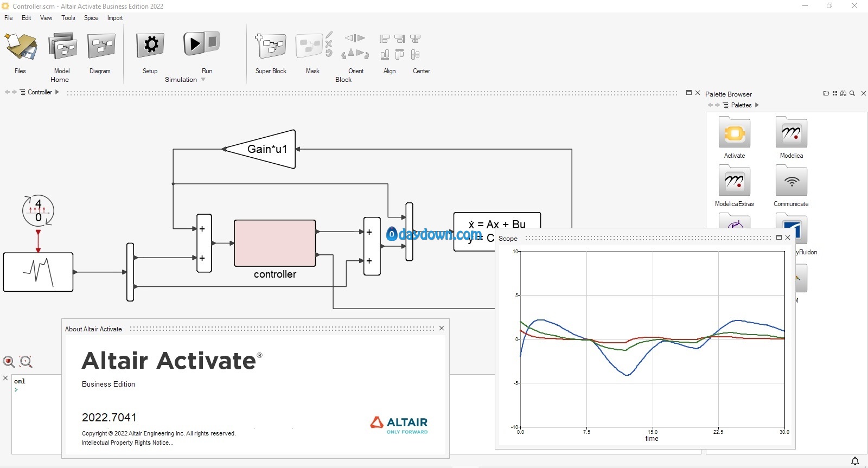Click the Remove Mask X icon
868x468 pixels.
[x=329, y=44]
